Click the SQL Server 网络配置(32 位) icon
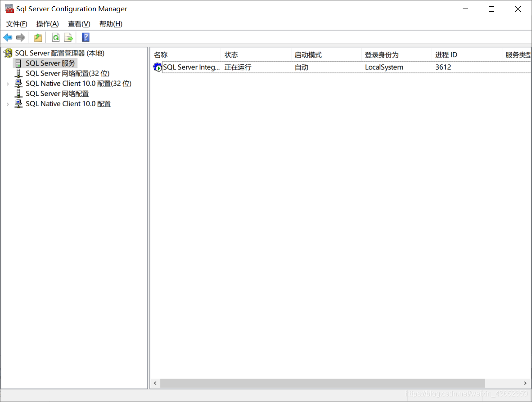Image resolution: width=532 pixels, height=402 pixels. [18, 73]
